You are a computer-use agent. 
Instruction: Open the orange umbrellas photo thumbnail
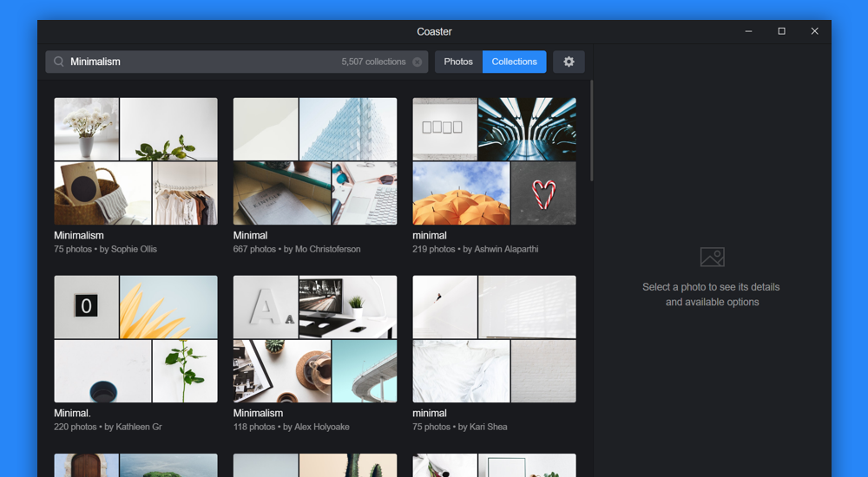461,193
